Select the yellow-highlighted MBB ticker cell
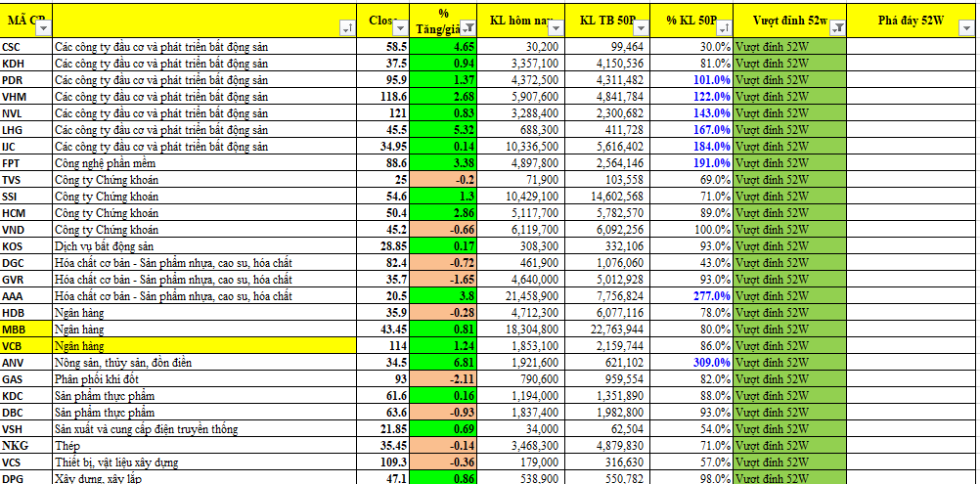The width and height of the screenshot is (980, 484). point(25,330)
